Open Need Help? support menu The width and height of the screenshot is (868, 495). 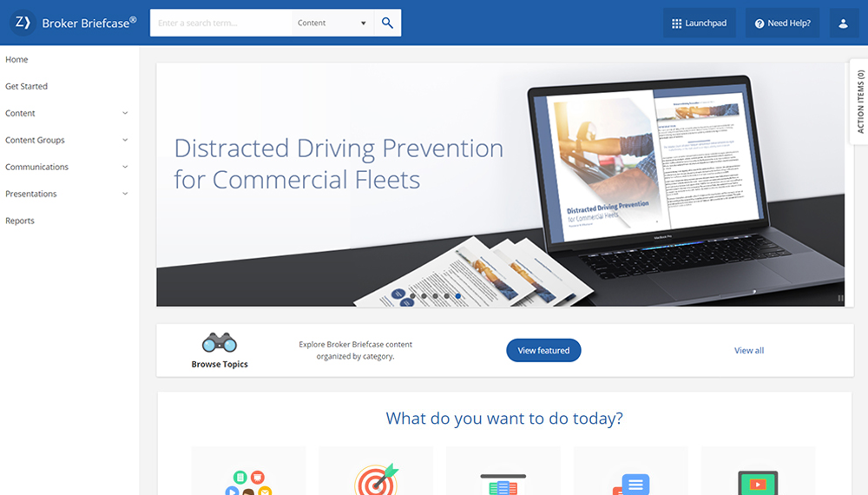(x=782, y=23)
